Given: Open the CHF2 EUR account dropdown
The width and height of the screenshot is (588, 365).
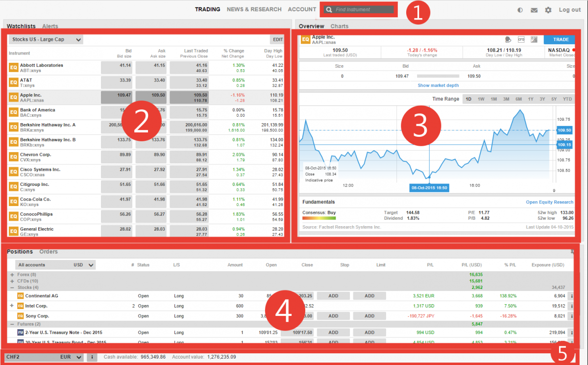Looking at the screenshot, I should point(44,357).
